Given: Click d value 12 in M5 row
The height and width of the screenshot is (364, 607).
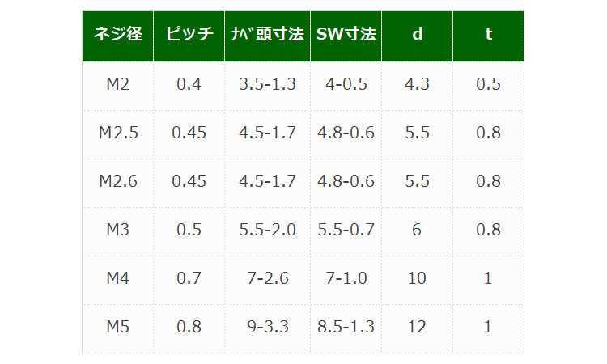Looking at the screenshot, I should (x=417, y=327).
